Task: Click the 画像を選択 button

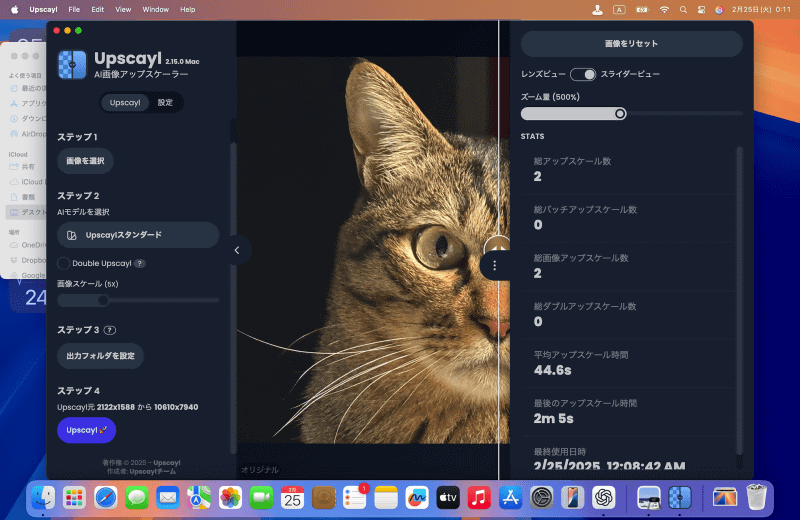Action: [x=85, y=161]
